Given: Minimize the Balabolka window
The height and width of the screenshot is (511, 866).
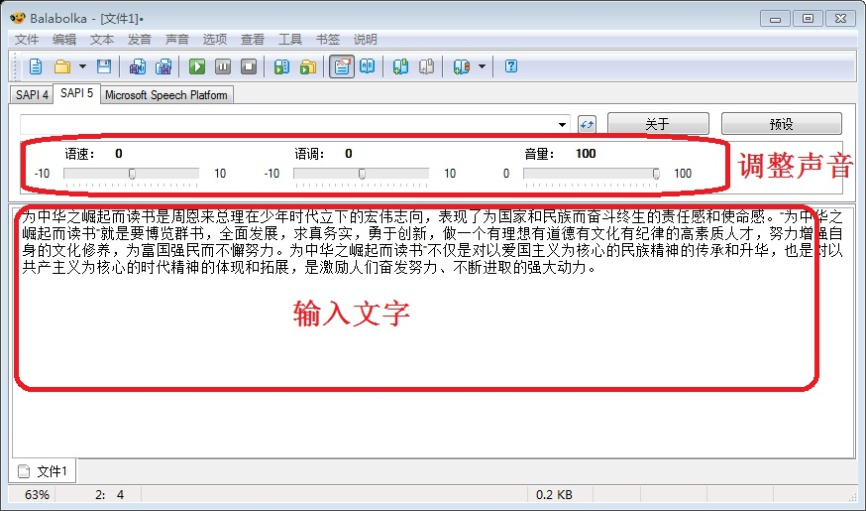Looking at the screenshot, I should (x=775, y=19).
